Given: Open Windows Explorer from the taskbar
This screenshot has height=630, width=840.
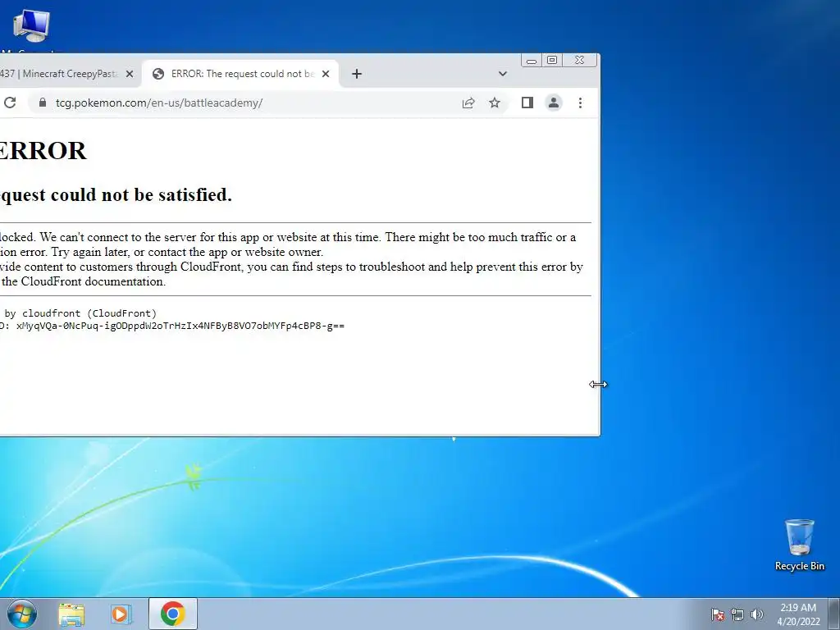Looking at the screenshot, I should click(71, 614).
